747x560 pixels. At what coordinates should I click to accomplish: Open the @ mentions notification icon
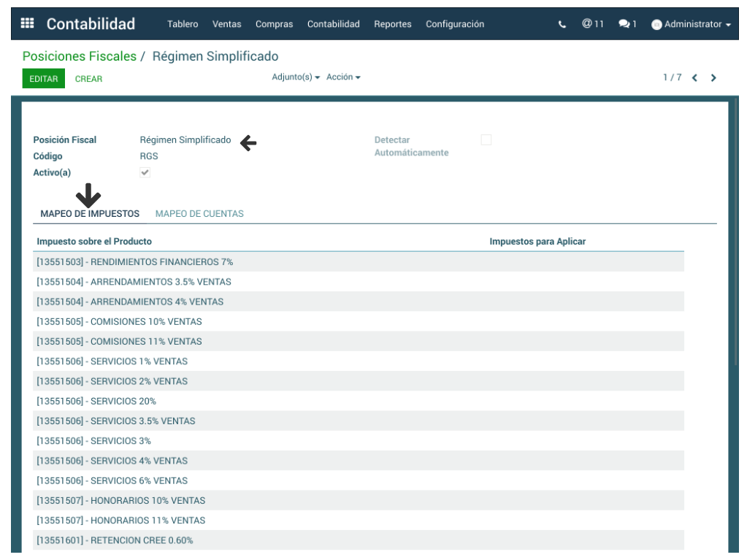click(x=592, y=24)
